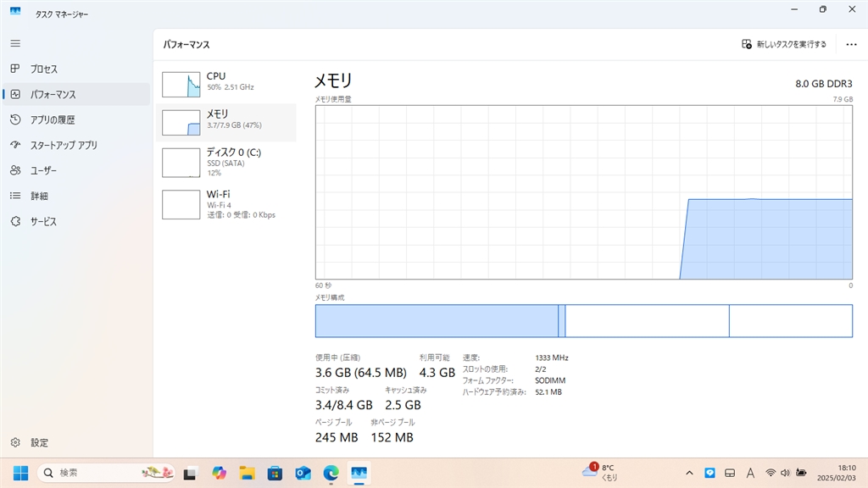Image resolution: width=868 pixels, height=488 pixels.
Task: Open the ユーザー (Users) page
Action: [x=76, y=170]
